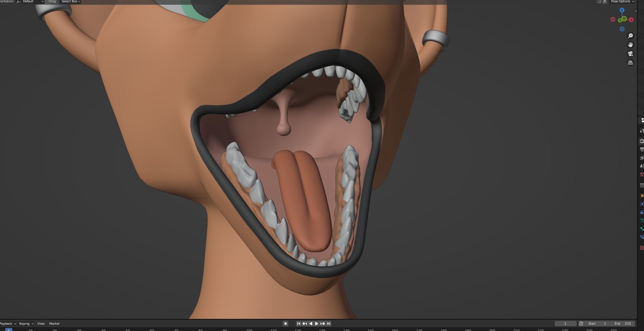
Task: Click the negative X red circle on the gizmo
Action: click(x=613, y=20)
